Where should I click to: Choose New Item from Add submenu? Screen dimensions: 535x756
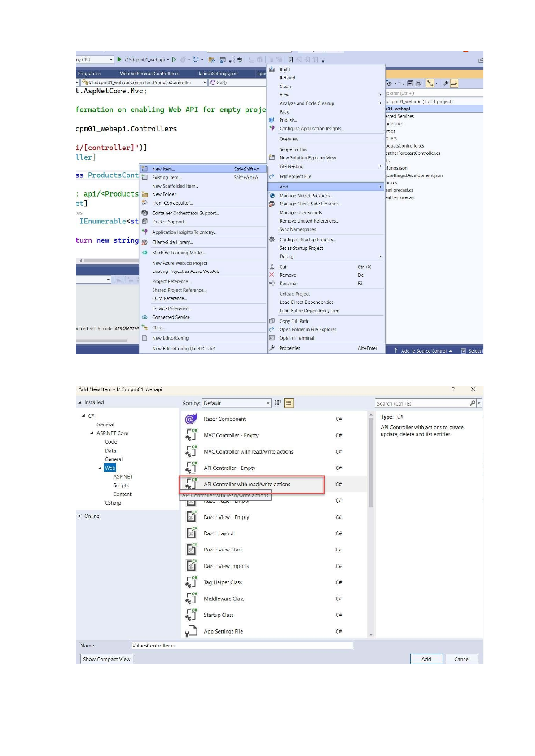point(163,169)
